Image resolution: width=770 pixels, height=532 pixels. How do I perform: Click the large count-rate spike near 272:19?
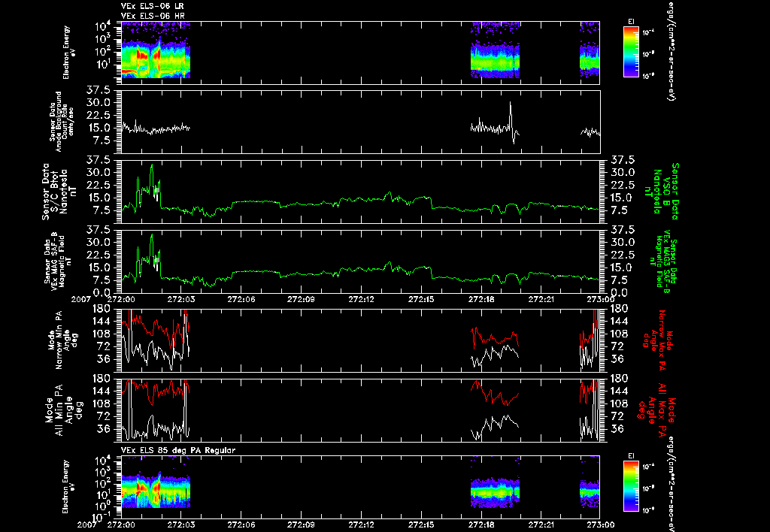(511, 114)
